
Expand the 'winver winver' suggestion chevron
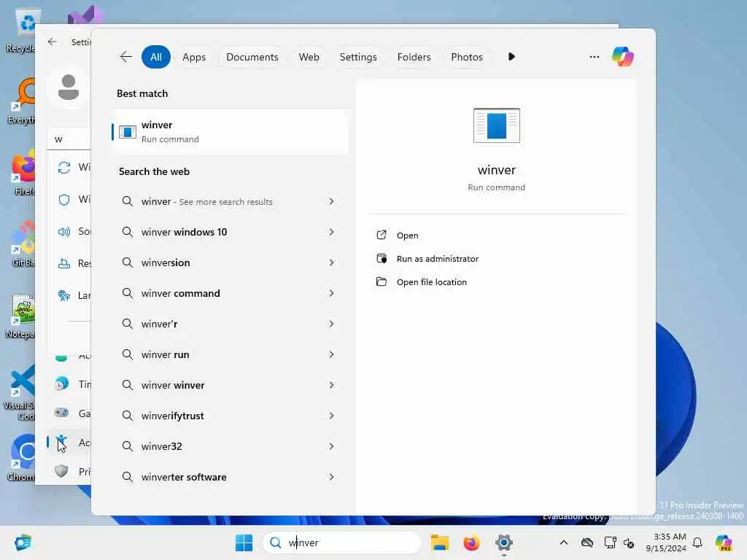[x=332, y=385]
